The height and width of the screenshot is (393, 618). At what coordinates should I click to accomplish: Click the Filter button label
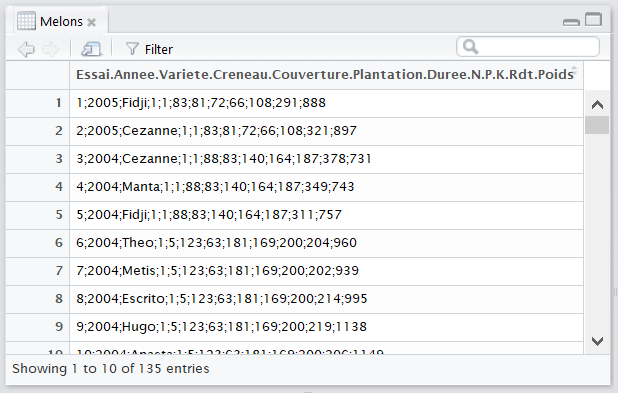point(158,50)
